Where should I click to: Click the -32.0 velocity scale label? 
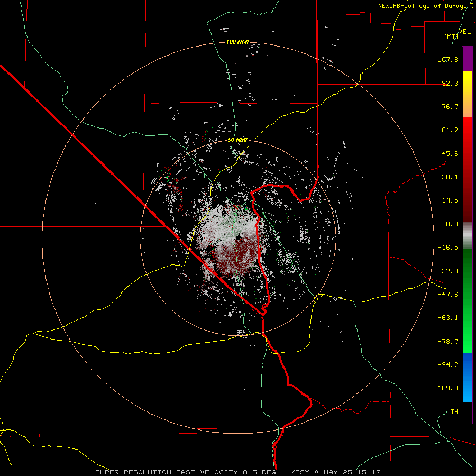pyautogui.click(x=448, y=271)
